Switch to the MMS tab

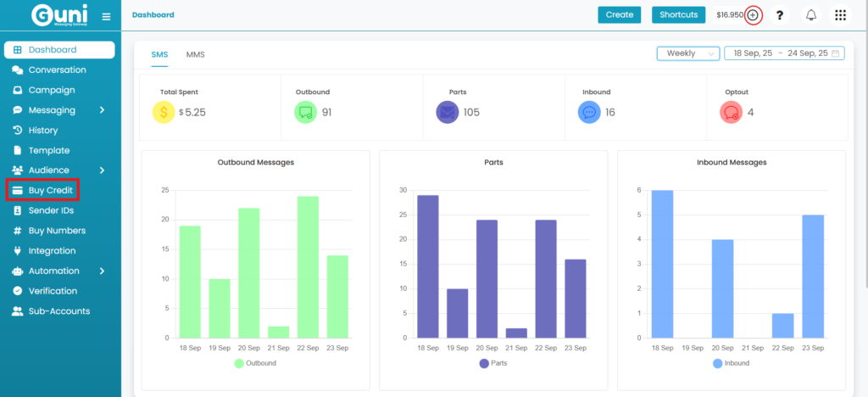click(195, 55)
